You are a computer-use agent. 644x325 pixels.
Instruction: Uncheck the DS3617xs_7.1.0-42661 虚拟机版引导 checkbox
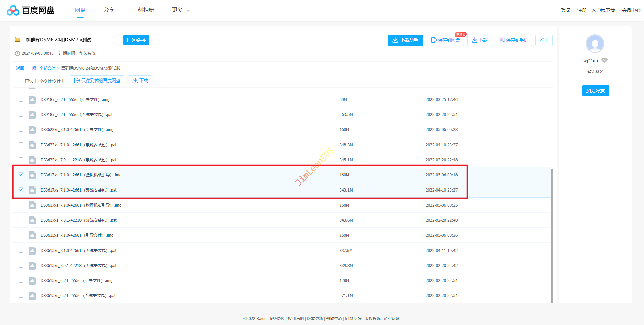pos(21,175)
